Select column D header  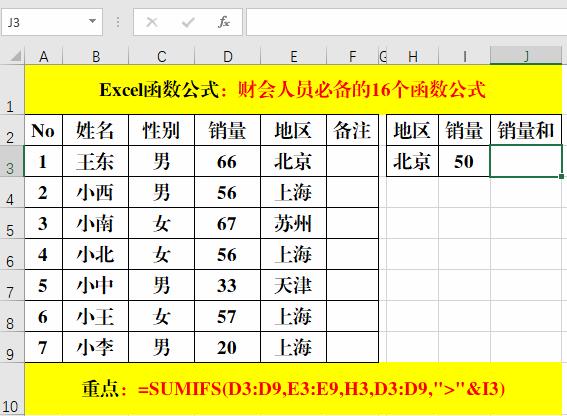tap(227, 56)
